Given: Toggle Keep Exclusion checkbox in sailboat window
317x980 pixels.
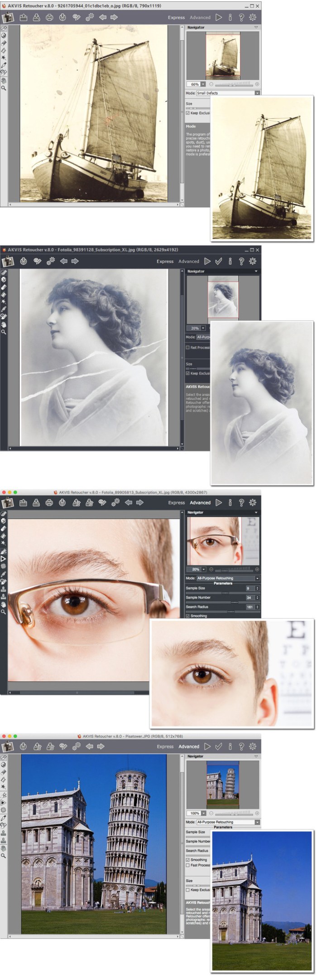Looking at the screenshot, I should 188,113.
